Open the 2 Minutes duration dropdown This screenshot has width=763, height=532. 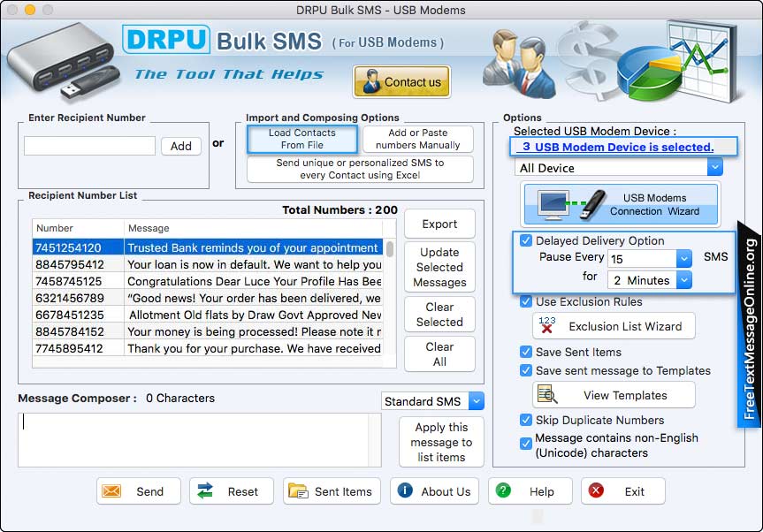tap(683, 279)
